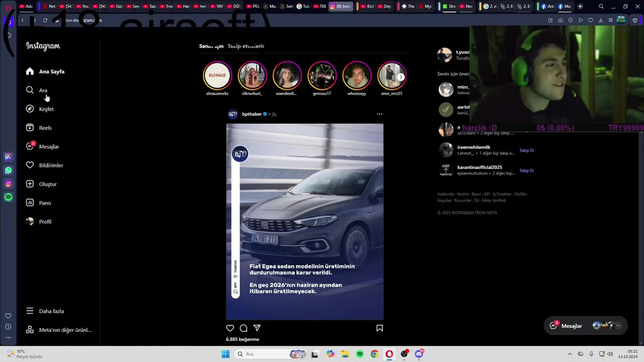Viewport: 644px width, 362px height.
Task: Open Profil page from sidebar
Action: [x=38, y=222]
